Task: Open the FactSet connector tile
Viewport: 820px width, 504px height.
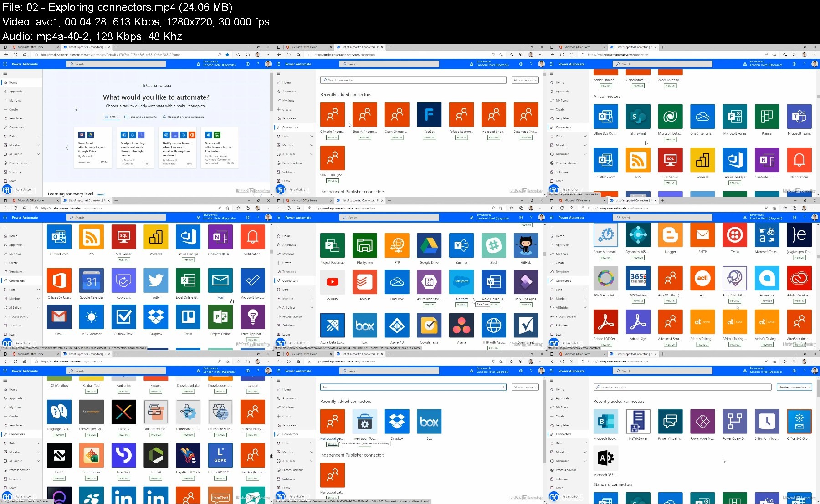Action: (x=429, y=115)
